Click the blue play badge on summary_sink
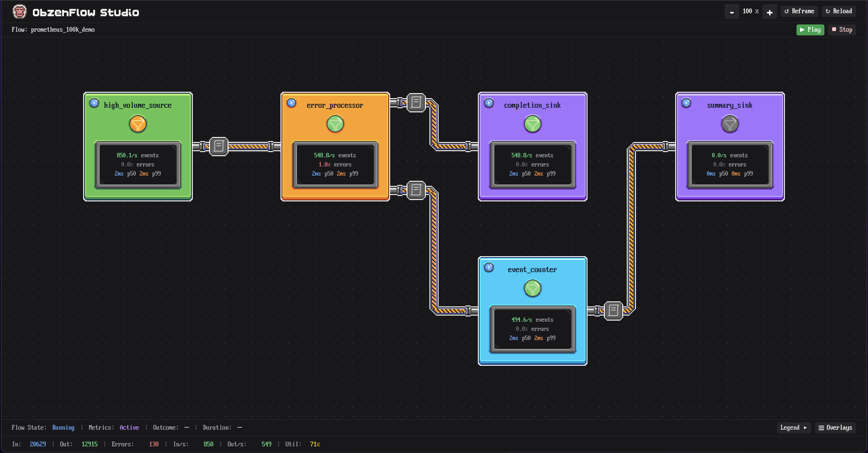 tap(686, 103)
